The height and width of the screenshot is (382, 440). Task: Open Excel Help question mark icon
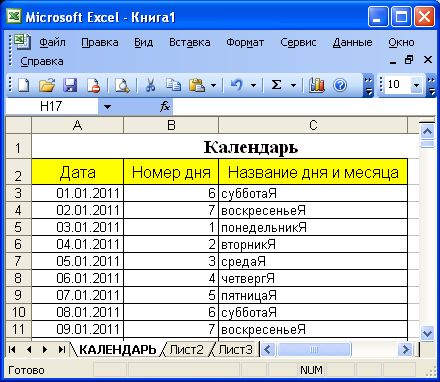[x=340, y=85]
